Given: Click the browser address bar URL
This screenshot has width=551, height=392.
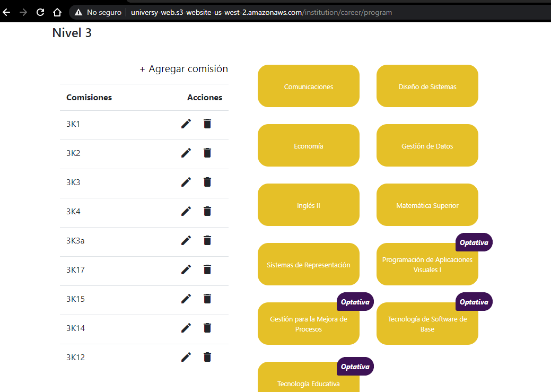Looking at the screenshot, I should click(x=261, y=12).
